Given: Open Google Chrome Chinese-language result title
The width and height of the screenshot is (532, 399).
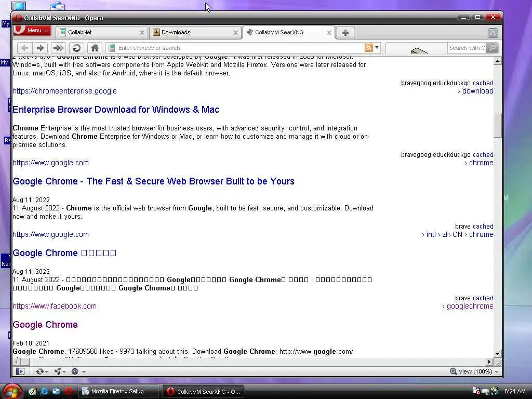Looking at the screenshot, I should point(64,253).
